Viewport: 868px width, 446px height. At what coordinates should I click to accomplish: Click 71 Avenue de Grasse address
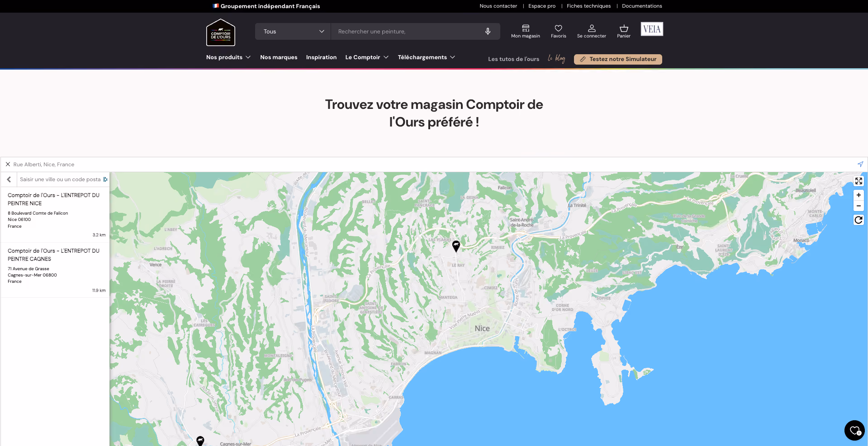click(28, 269)
